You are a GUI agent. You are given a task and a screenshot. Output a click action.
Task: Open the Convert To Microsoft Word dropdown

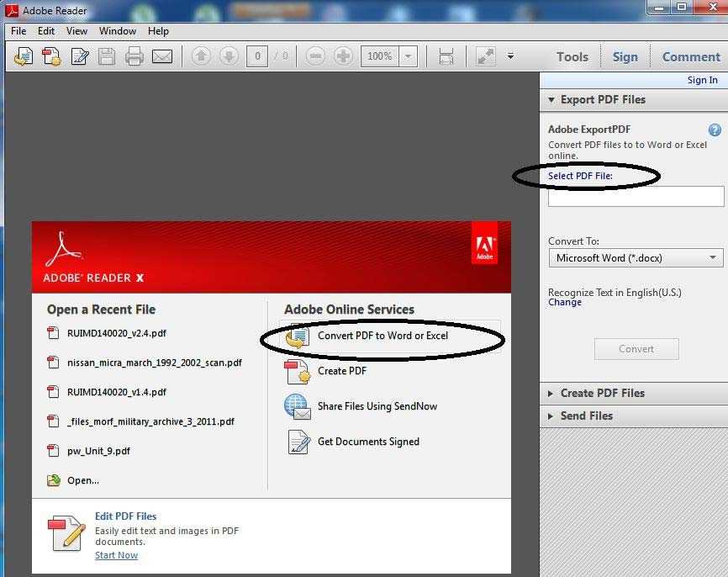click(x=636, y=258)
